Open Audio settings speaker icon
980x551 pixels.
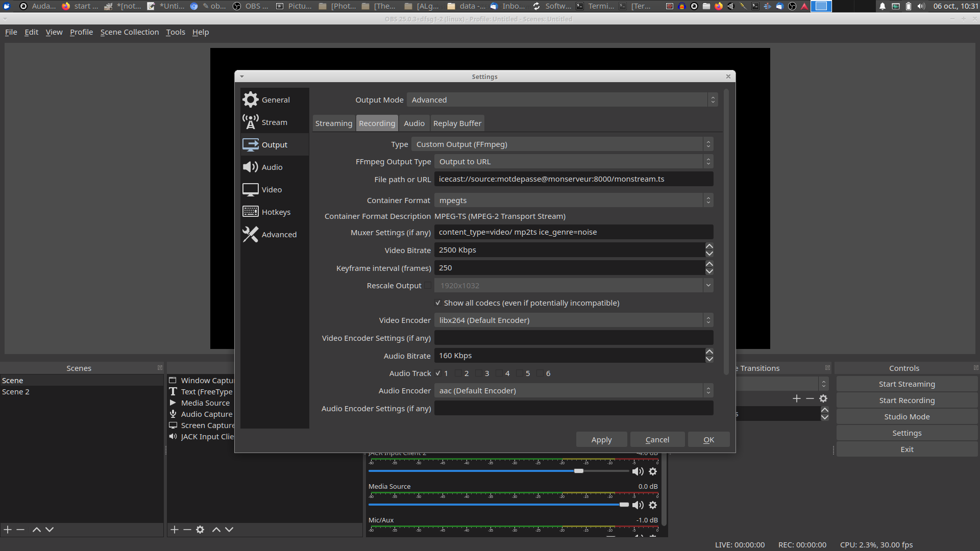(250, 167)
